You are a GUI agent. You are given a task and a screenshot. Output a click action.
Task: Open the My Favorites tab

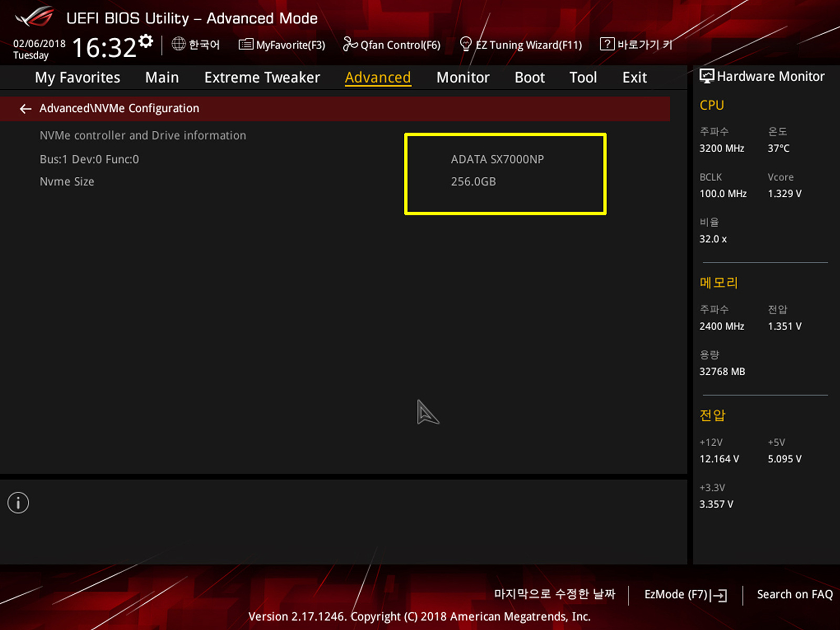(x=77, y=78)
